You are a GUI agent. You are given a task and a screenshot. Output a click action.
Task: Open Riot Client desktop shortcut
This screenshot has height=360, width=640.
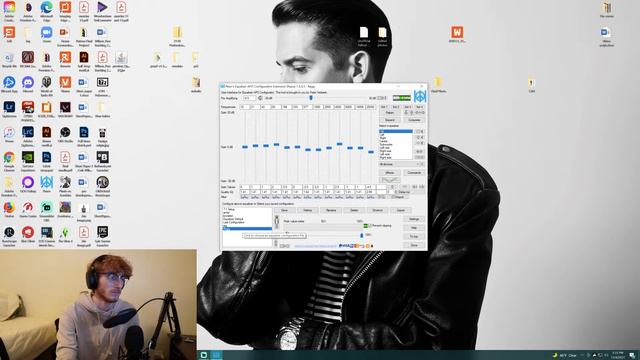click(28, 235)
